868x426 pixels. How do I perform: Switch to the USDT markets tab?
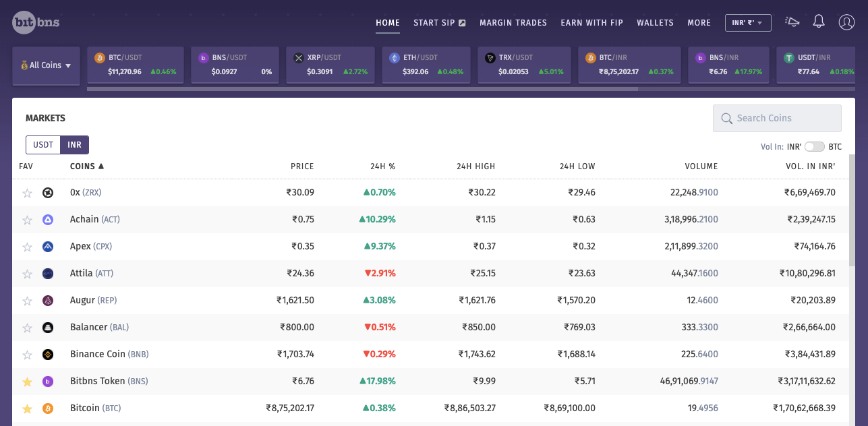point(43,145)
